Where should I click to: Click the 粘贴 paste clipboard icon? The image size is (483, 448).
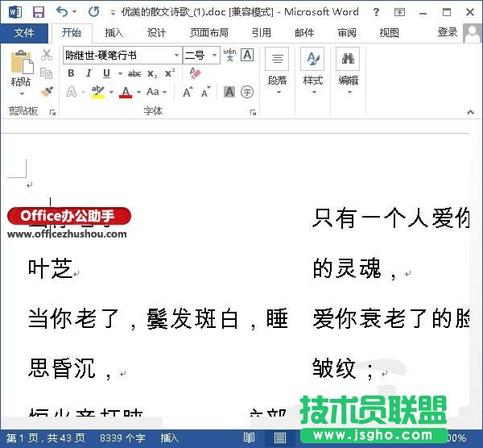(22, 63)
